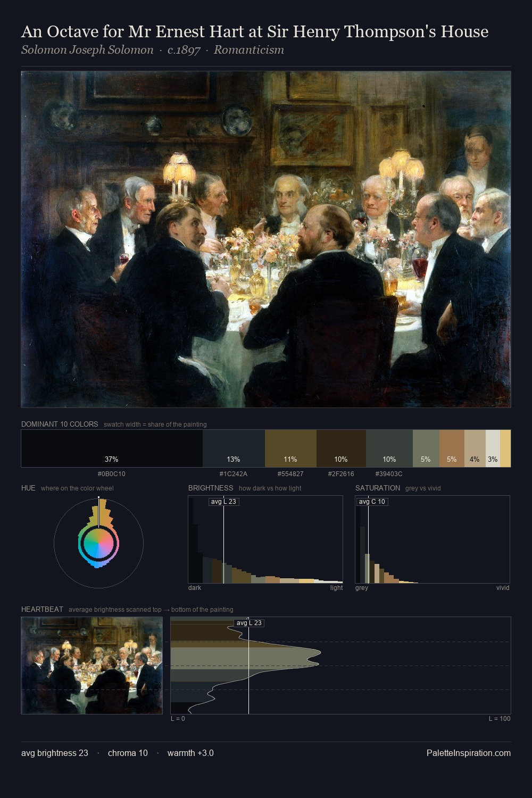Click the 'avg L 23' label in Brightness chart
This screenshot has width=532, height=798.
pyautogui.click(x=223, y=502)
